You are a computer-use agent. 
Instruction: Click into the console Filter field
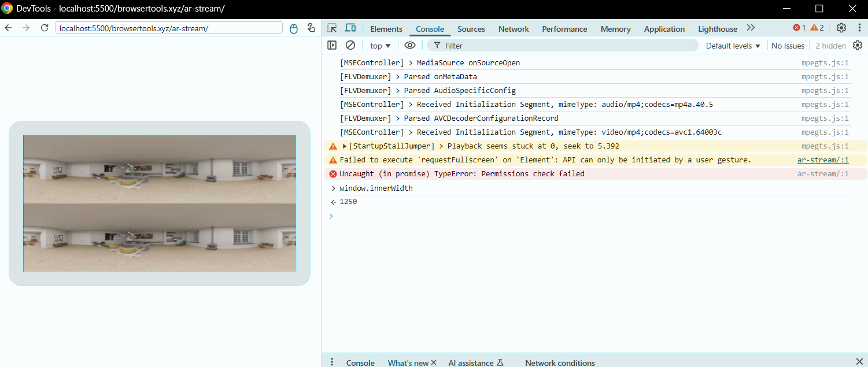[x=567, y=46]
